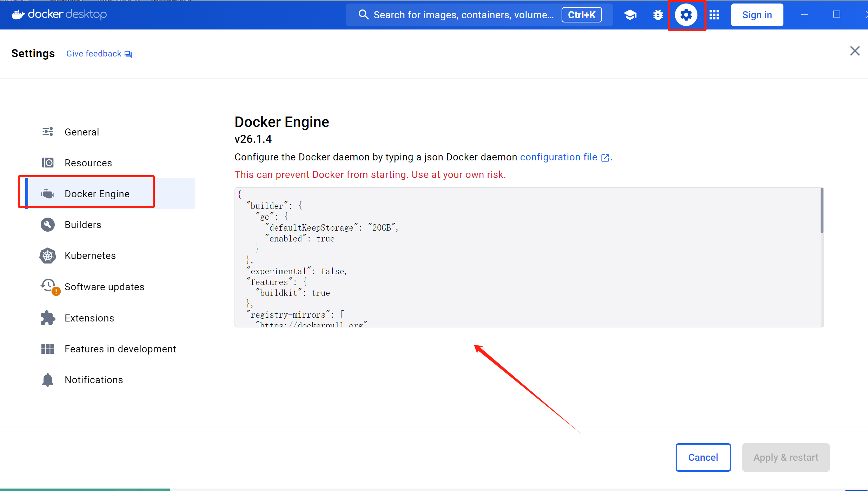868x491 pixels.
Task: Click the "enabled": true line
Action: pyautogui.click(x=300, y=238)
